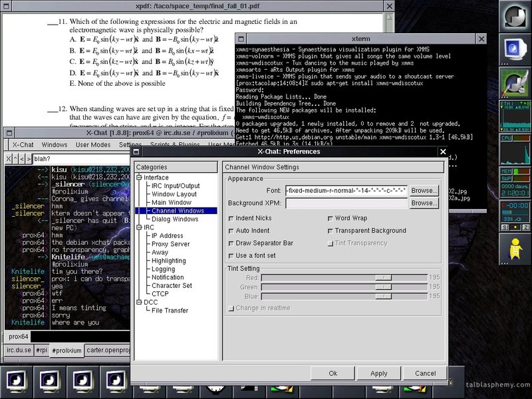This screenshot has height=399, width=532.
Task: Click the MEM/SWP uptime monitor dockapp
Action: click(x=515, y=182)
